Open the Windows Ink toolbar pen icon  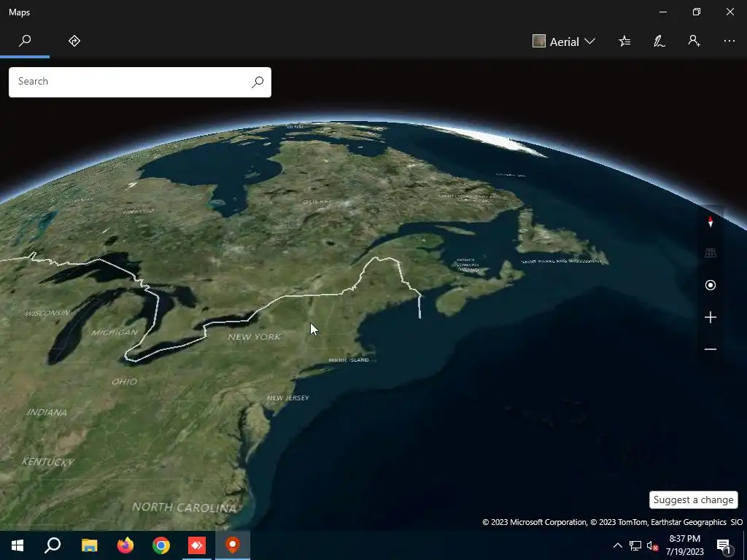[659, 41]
